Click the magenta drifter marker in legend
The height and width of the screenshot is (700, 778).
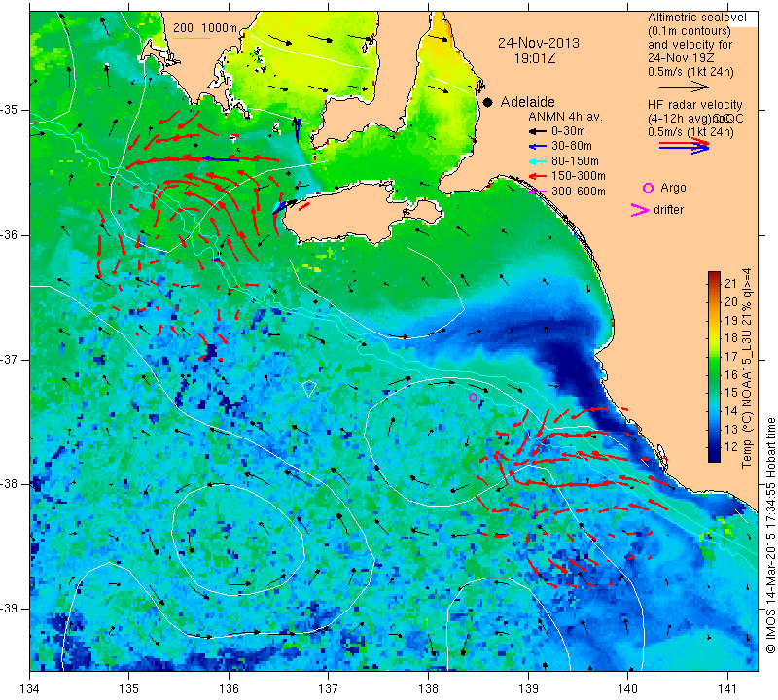(639, 210)
